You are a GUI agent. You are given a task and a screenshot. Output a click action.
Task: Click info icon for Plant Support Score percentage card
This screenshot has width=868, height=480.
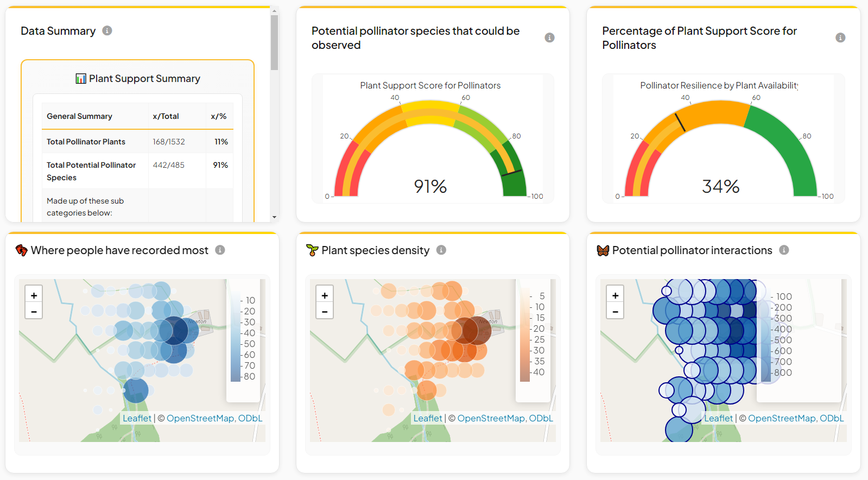coord(840,37)
